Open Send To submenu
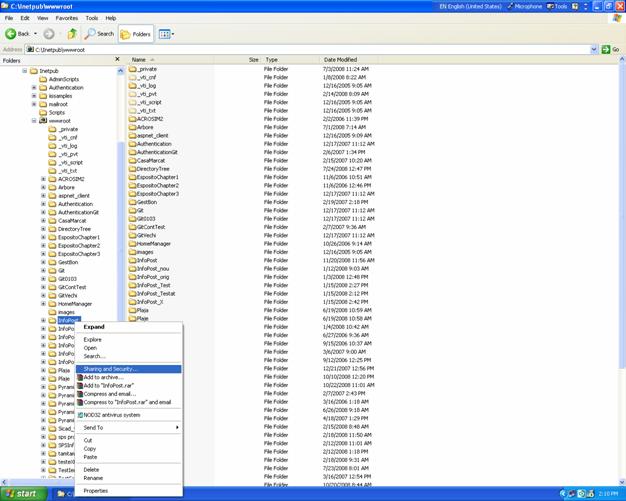Screen dimensions: 626x501 93,428
